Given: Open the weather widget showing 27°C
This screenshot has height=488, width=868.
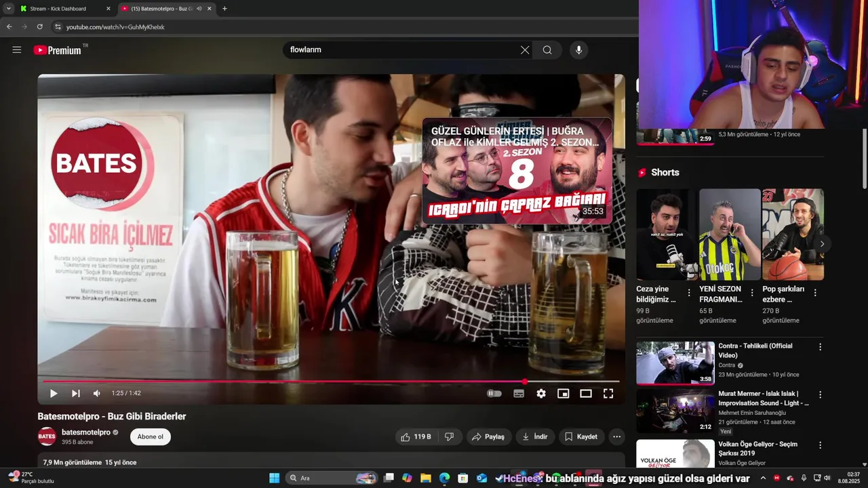Looking at the screenshot, I should point(31,478).
